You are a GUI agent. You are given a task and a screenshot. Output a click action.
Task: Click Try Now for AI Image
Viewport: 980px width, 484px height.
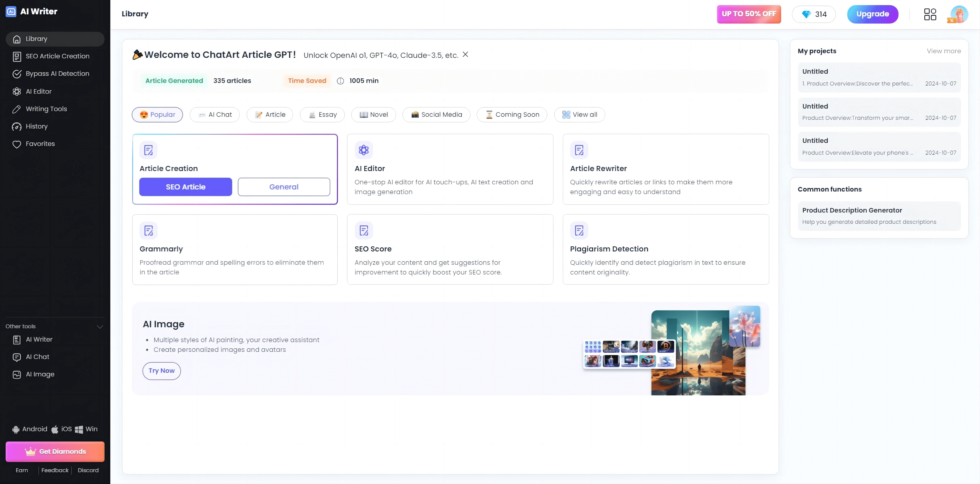click(162, 370)
